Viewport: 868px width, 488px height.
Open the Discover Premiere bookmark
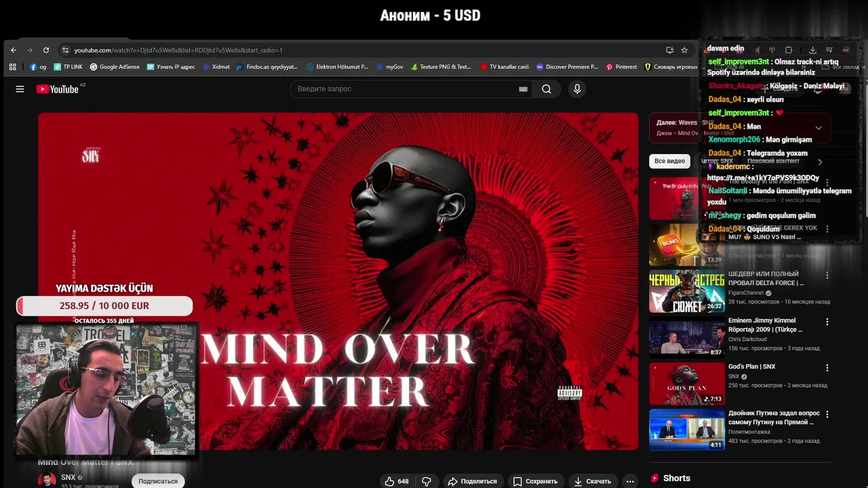coord(567,67)
